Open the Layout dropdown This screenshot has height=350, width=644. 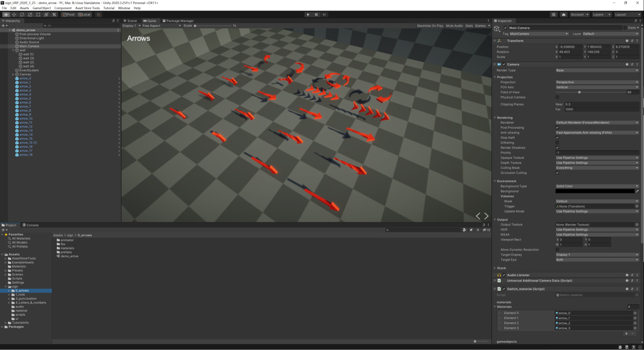(x=627, y=14)
